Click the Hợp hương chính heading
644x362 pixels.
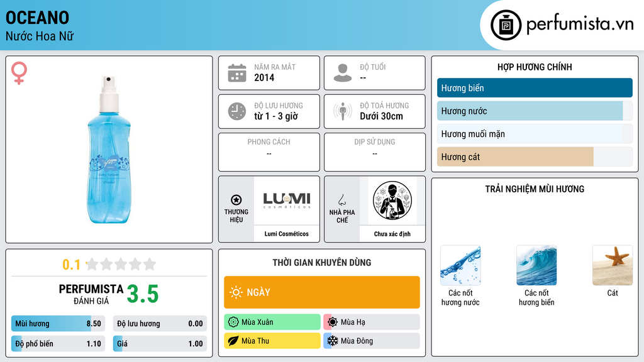click(535, 67)
